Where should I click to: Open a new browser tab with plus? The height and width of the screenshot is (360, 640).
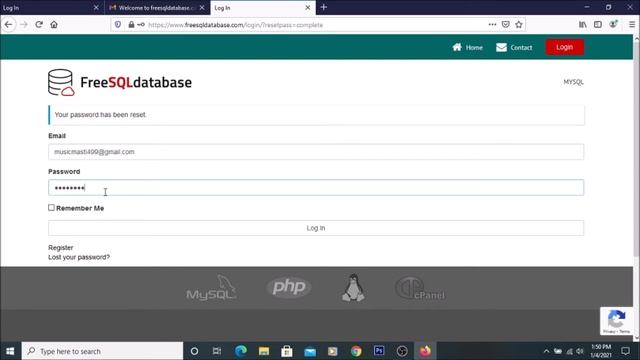point(324,7)
